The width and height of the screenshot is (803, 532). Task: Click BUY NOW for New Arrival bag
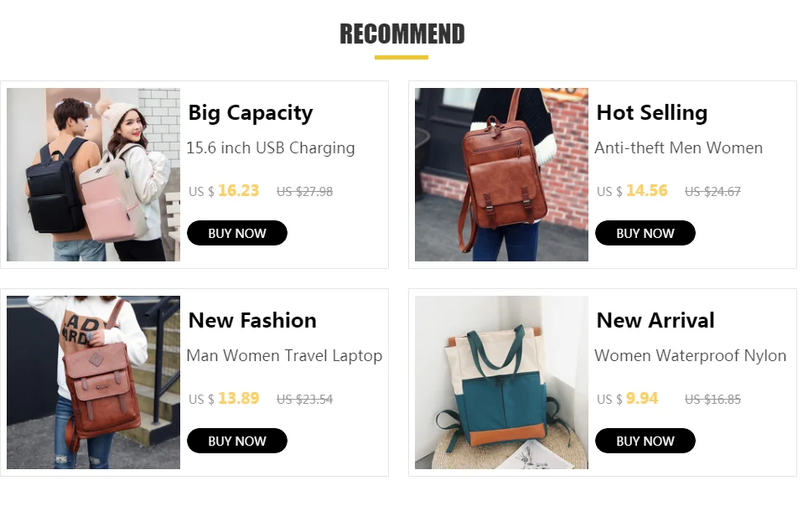pos(645,441)
